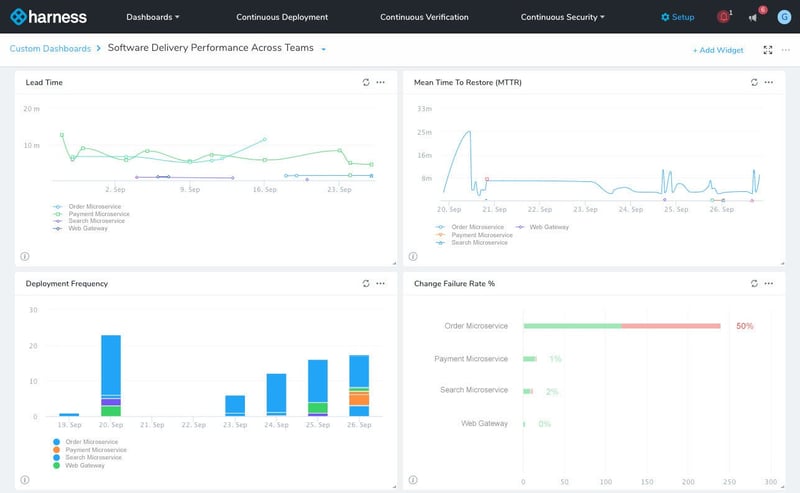The height and width of the screenshot is (493, 800).
Task: Toggle dashboard fullscreen mode
Action: coord(767,49)
